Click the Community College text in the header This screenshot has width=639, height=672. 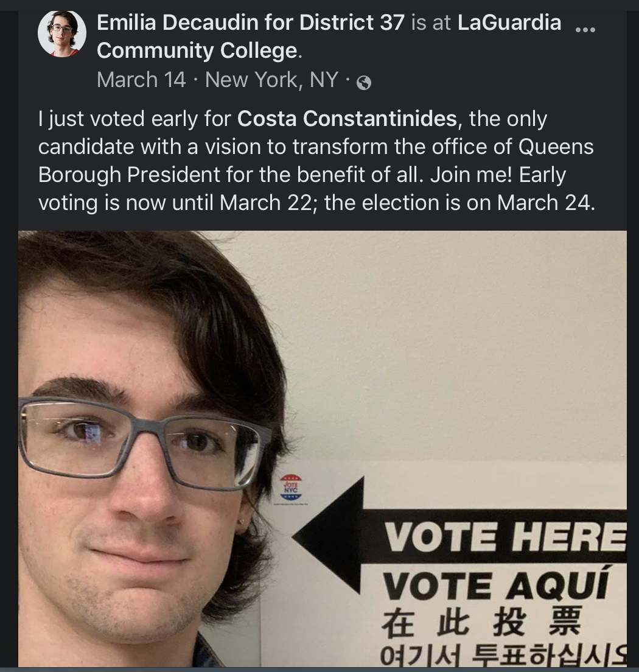[197, 51]
